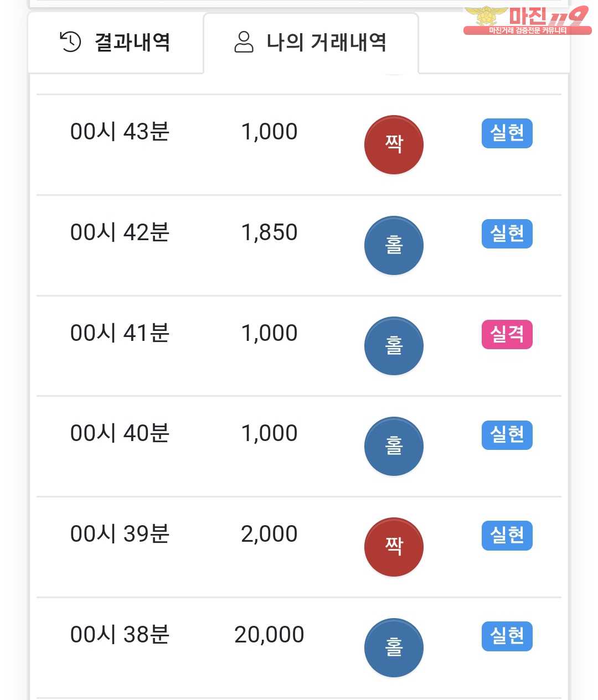598x700 pixels.
Task: Select the red 짝 chip at 00시 39분
Action: point(394,547)
